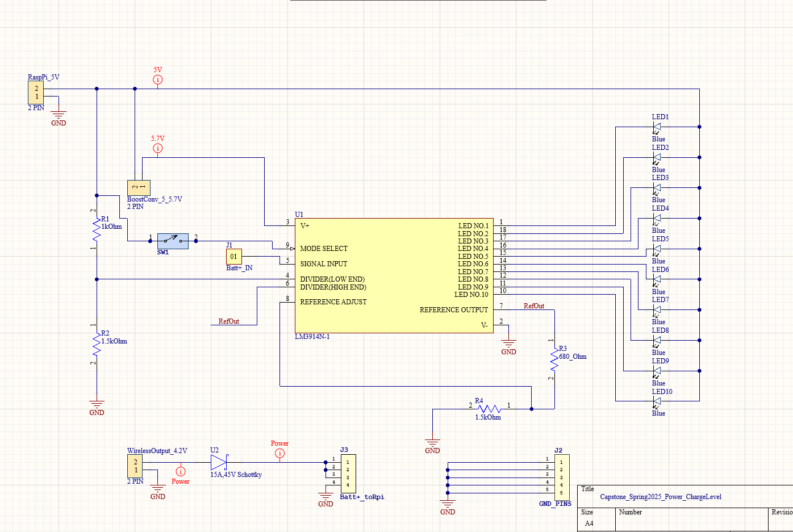This screenshot has height=532, width=793.
Task: Click the LED NO.10 pin label
Action: [x=471, y=295]
